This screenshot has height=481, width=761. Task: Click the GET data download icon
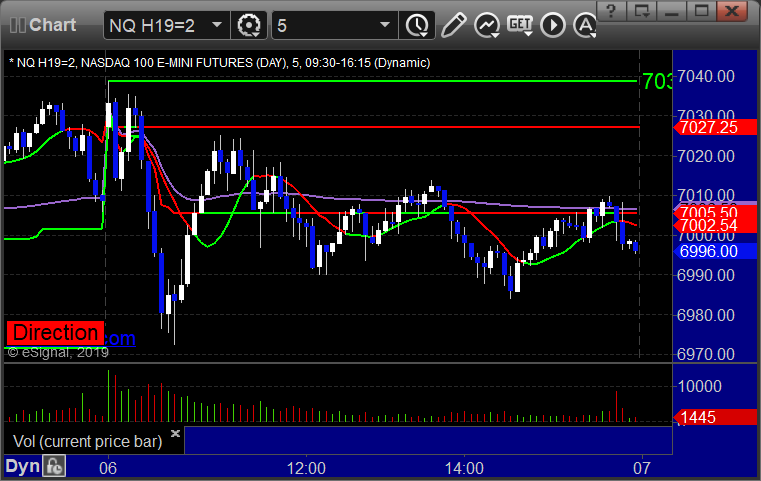(x=520, y=25)
